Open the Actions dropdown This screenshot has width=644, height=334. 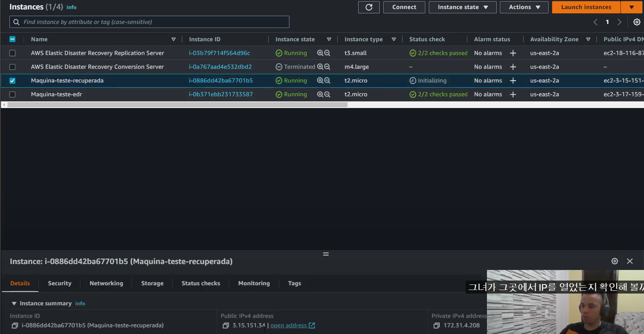pos(524,7)
